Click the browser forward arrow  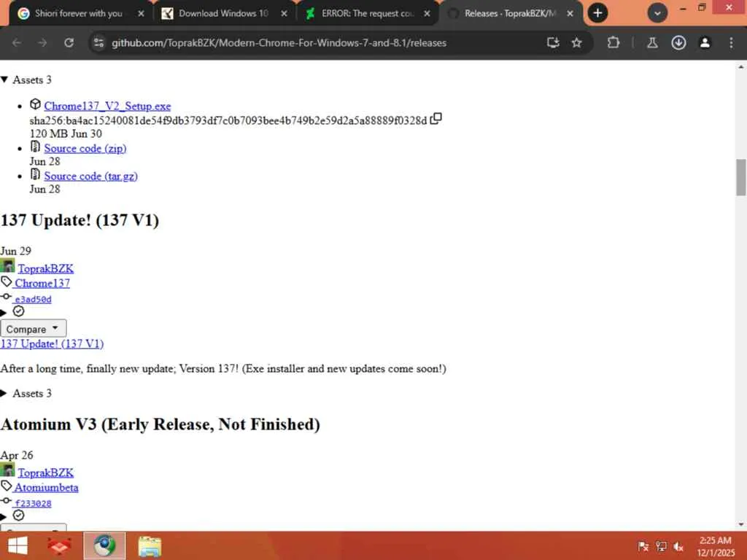42,43
